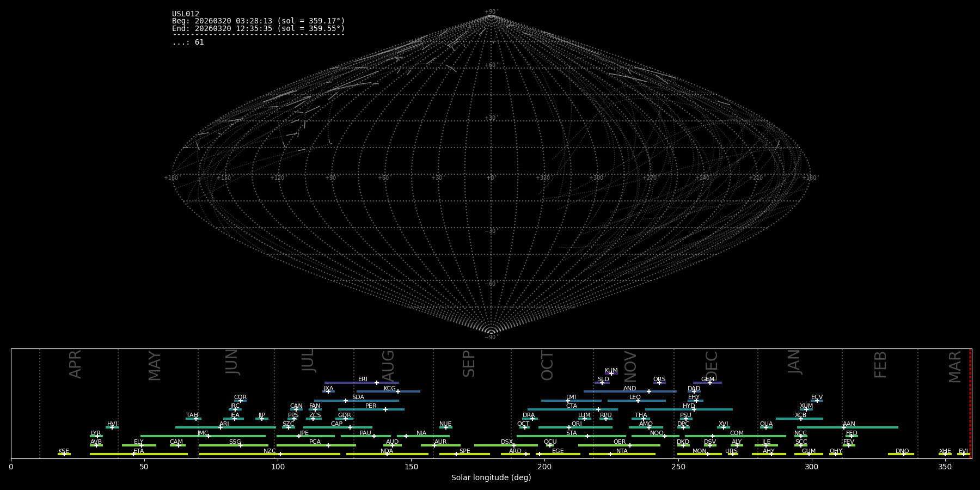Click the −90° label below the sky map
Screen dimensions: 980x490
[491, 338]
